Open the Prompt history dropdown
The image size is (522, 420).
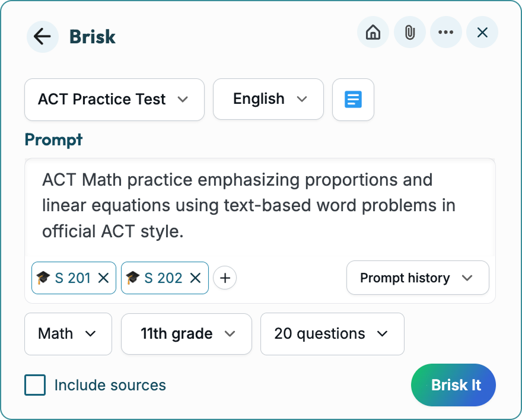pyautogui.click(x=417, y=278)
